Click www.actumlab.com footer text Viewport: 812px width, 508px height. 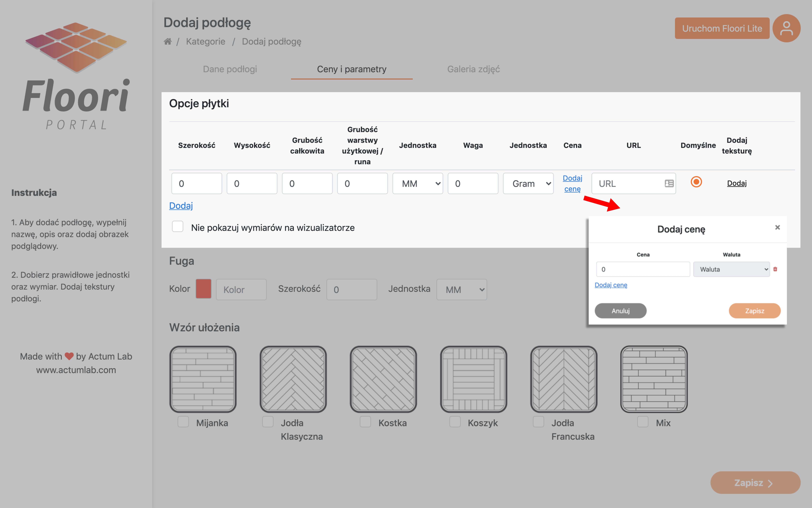(76, 370)
